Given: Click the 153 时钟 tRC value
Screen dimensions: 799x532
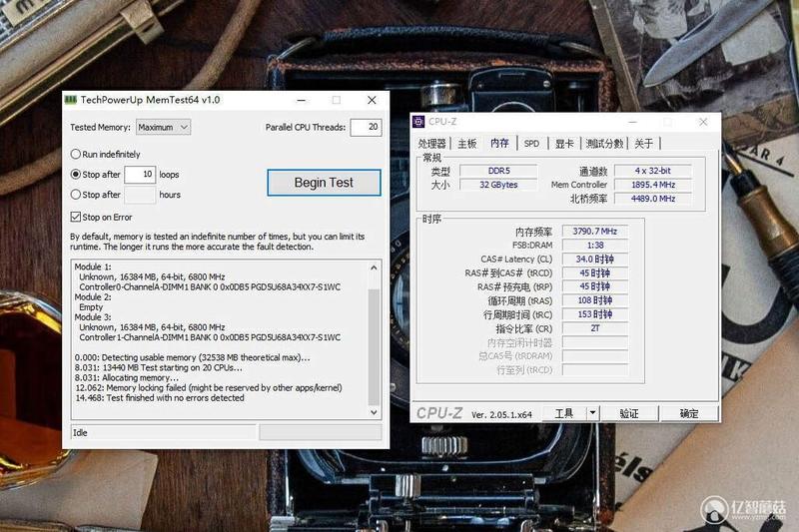Looking at the screenshot, I should coord(594,314).
